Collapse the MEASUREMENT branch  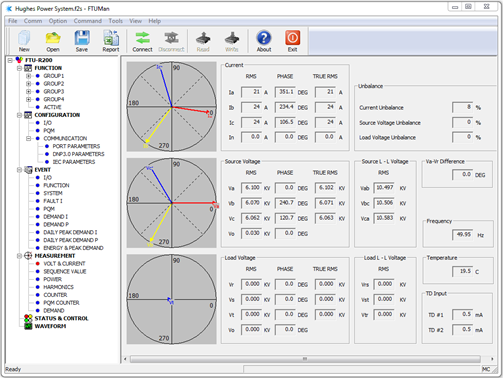19,256
